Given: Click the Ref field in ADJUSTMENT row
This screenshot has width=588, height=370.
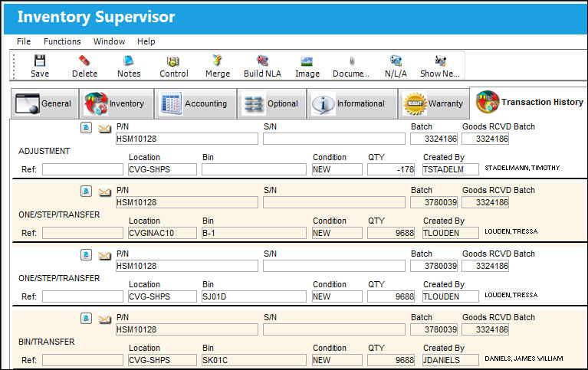Looking at the screenshot, I should 83,169.
